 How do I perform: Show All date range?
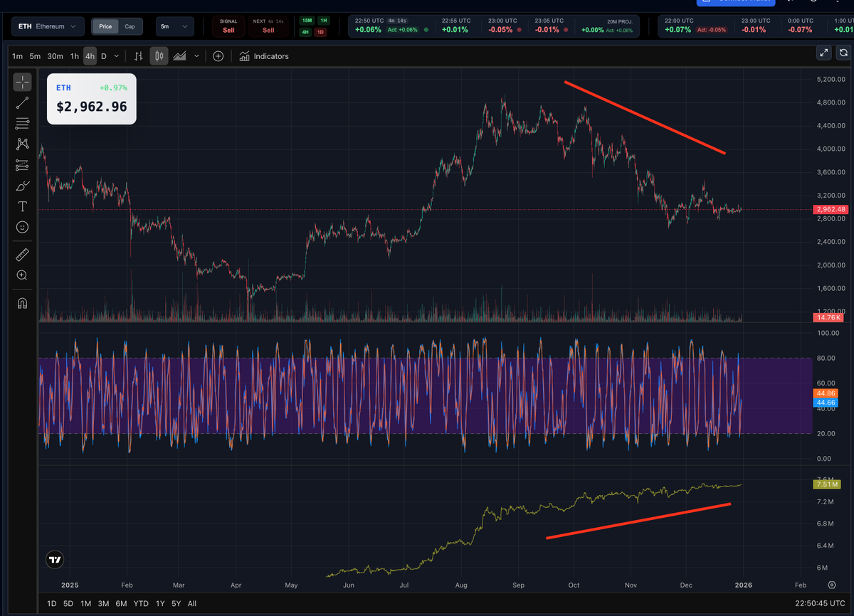pyautogui.click(x=192, y=603)
